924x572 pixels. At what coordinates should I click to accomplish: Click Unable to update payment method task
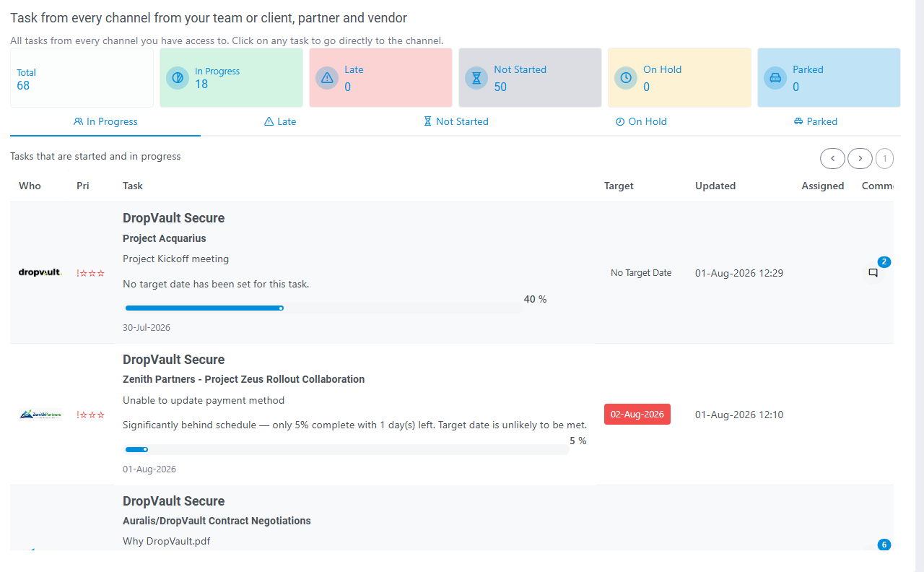tap(204, 400)
